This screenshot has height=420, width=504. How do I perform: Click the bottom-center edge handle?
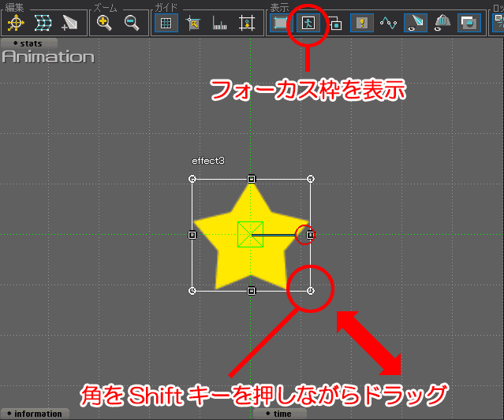(252, 291)
